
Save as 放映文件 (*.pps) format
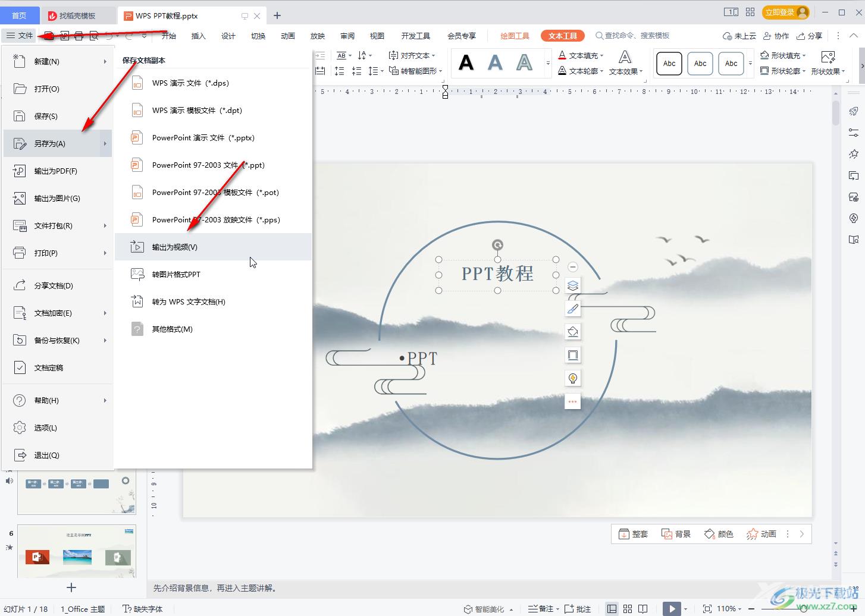click(x=213, y=220)
